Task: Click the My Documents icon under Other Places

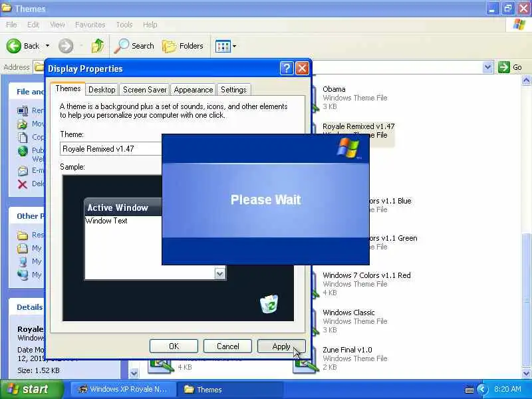Action: tap(23, 248)
